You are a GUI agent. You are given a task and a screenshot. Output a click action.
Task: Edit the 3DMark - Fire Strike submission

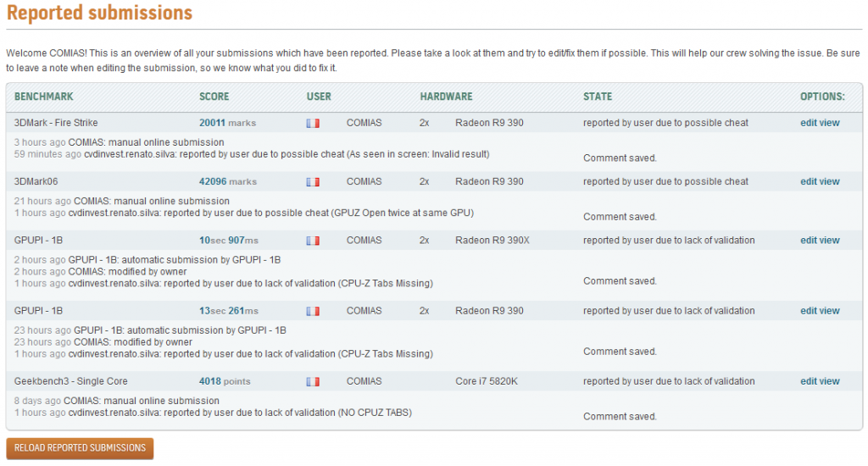808,123
